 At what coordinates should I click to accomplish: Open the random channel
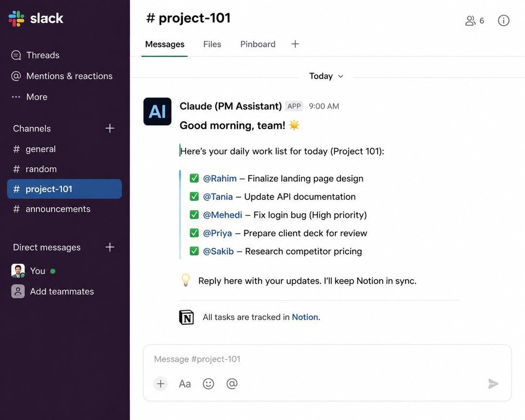(x=64, y=169)
